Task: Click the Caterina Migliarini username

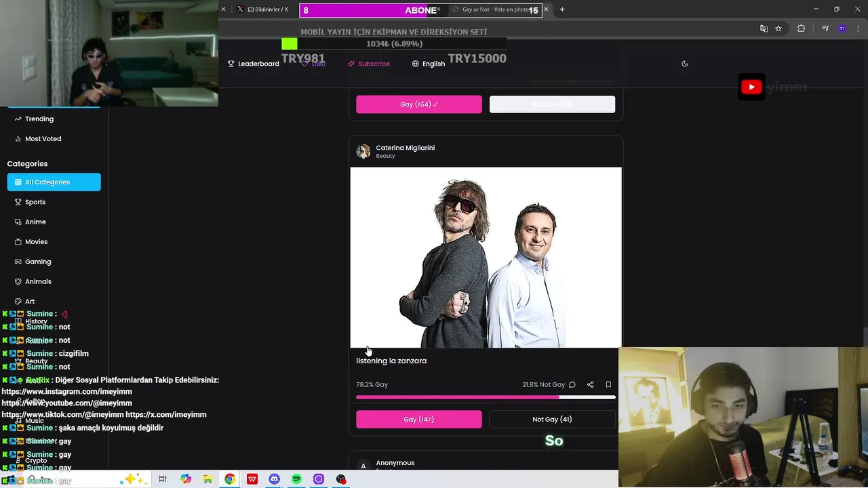Action: coord(406,148)
